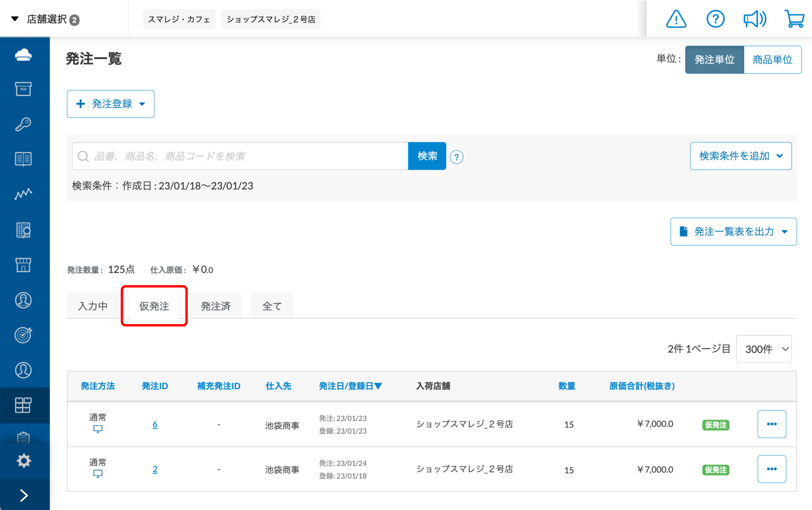Expand the sidebar with the arrow

24,495
